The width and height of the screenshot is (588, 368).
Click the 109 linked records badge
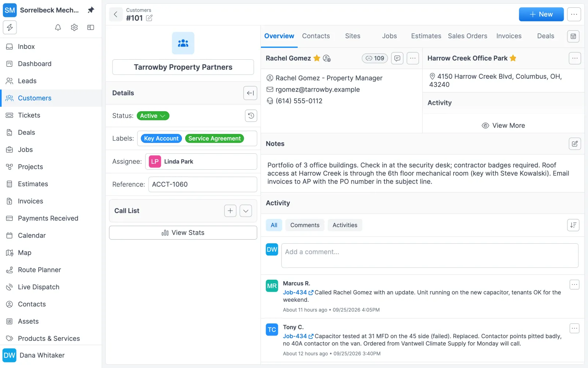click(x=375, y=58)
